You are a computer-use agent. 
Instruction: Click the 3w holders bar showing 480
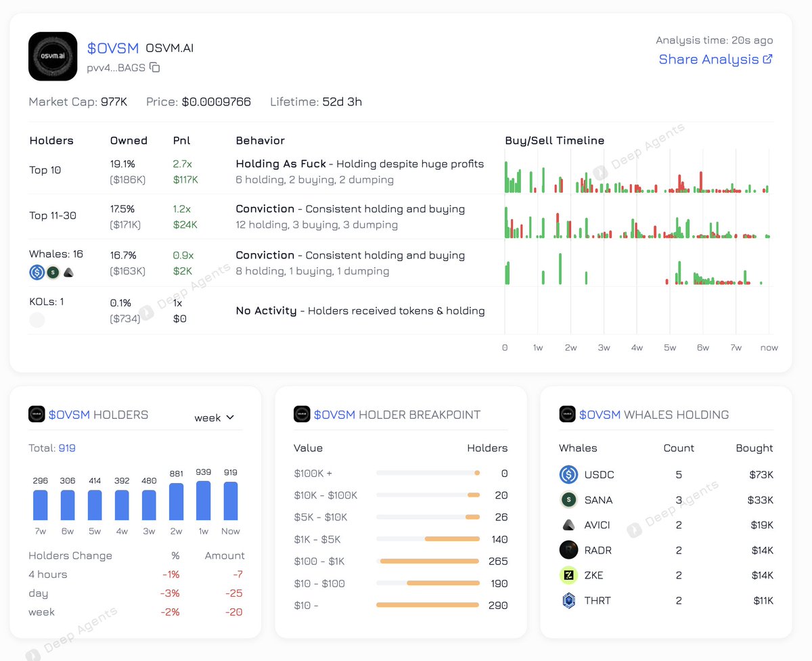[149, 505]
